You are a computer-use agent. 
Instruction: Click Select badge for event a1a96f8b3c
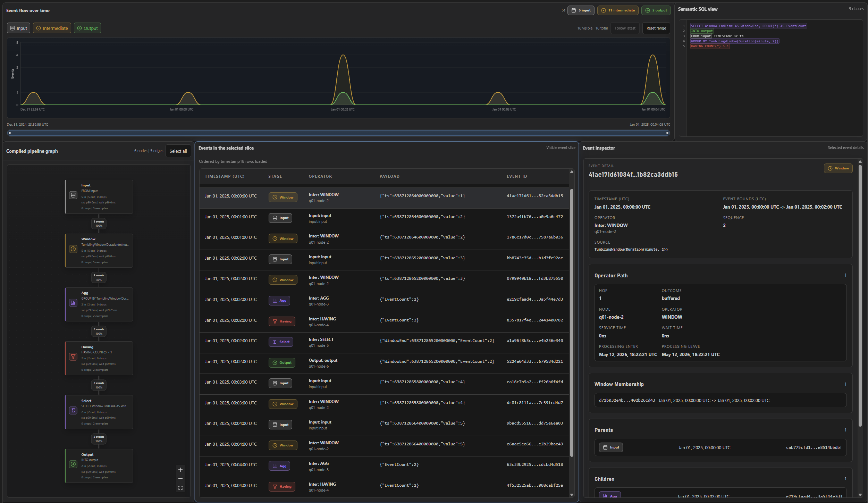[281, 342]
